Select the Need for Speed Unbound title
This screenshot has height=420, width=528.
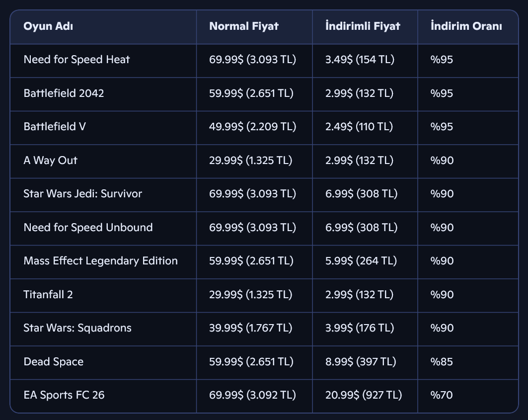[x=88, y=228]
